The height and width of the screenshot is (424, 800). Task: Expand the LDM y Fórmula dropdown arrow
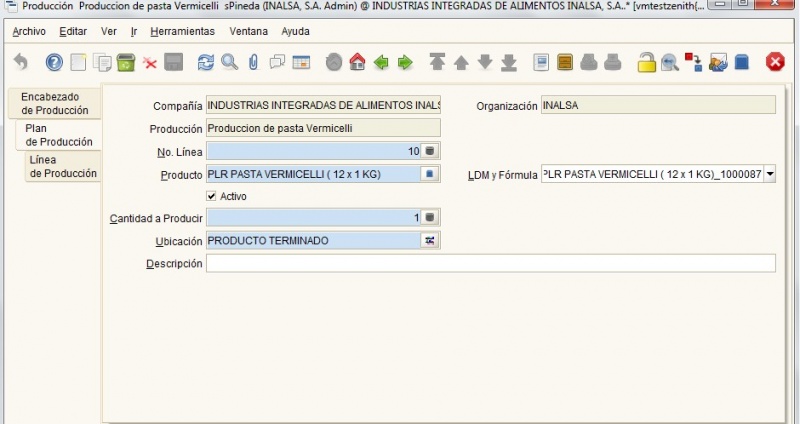[x=770, y=174]
